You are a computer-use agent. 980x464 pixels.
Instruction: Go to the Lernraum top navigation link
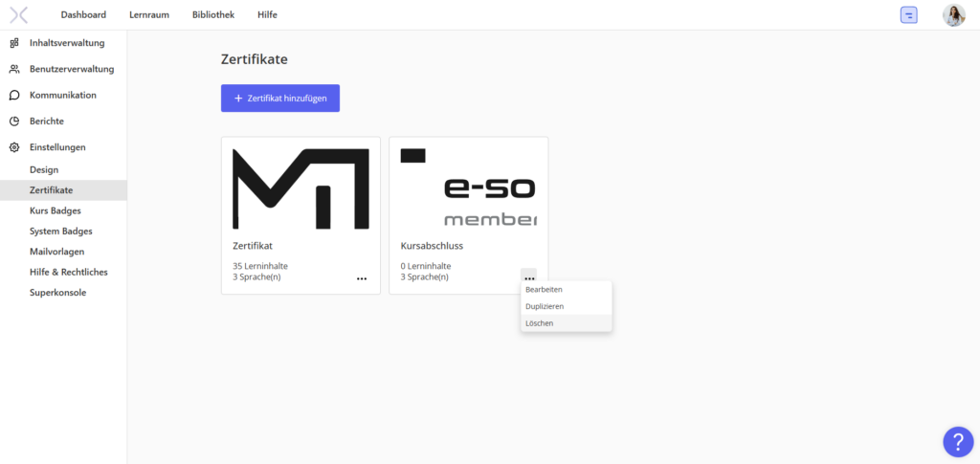tap(149, 15)
